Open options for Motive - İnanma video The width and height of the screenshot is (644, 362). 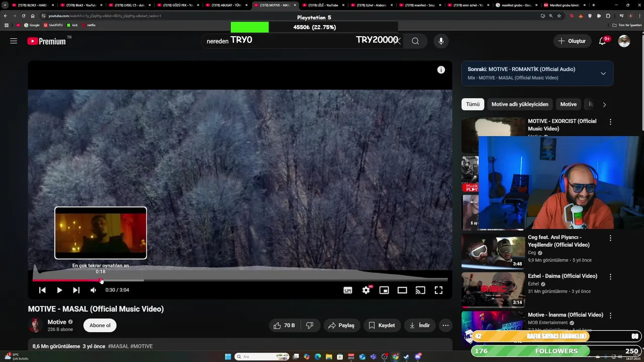pos(610,315)
